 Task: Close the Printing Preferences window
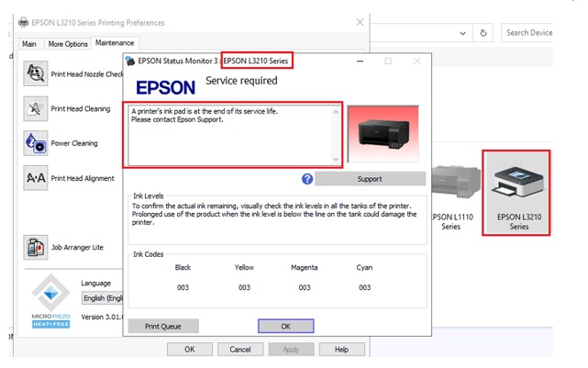[x=360, y=22]
